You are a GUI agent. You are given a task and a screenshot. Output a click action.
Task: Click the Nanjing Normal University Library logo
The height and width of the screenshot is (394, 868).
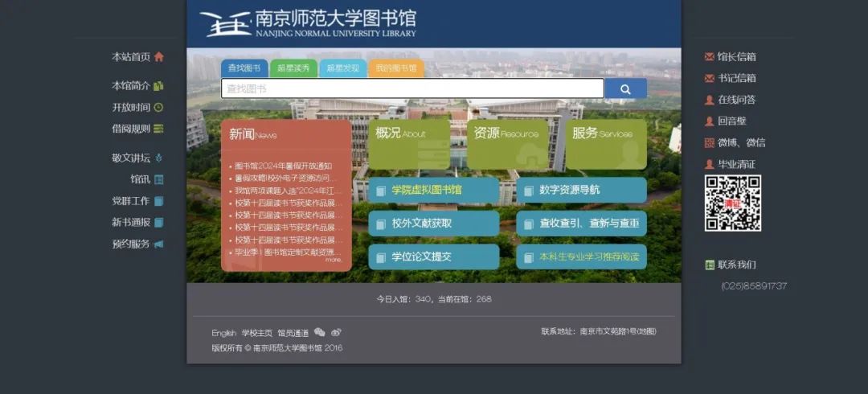point(308,23)
